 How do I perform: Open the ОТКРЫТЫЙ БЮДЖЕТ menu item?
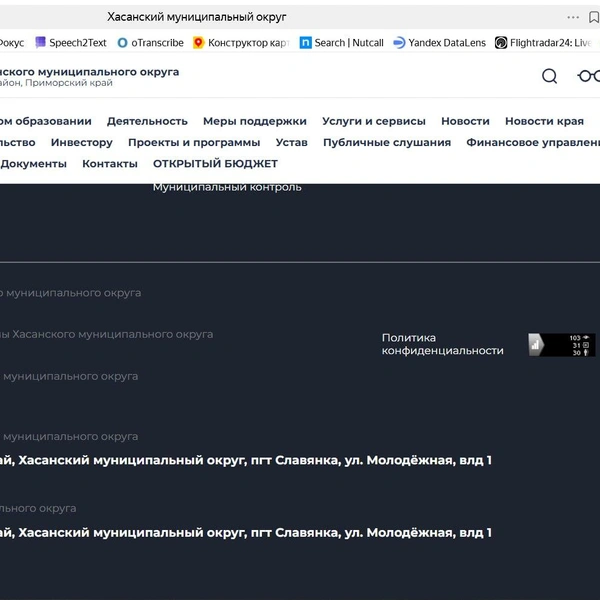click(x=215, y=164)
